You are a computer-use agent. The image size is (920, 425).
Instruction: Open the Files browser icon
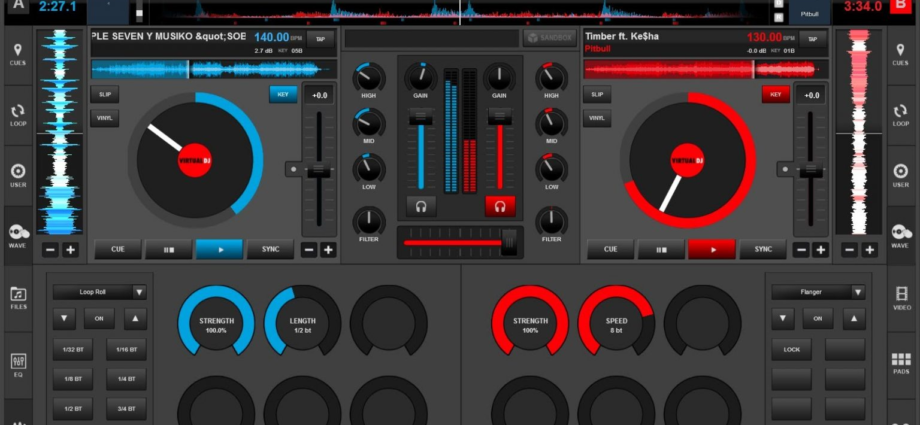[18, 298]
